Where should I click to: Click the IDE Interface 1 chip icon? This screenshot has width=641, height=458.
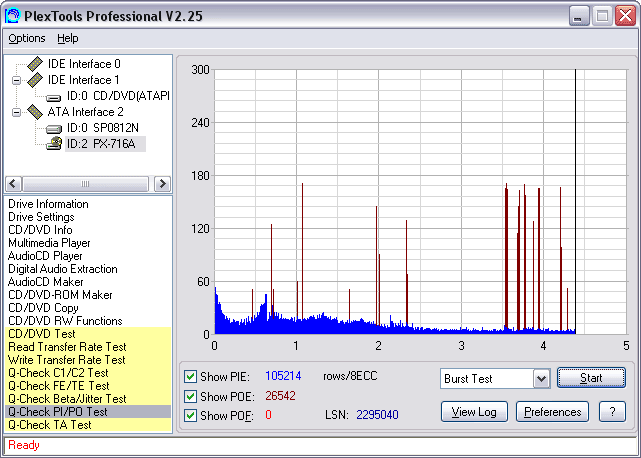[35, 80]
